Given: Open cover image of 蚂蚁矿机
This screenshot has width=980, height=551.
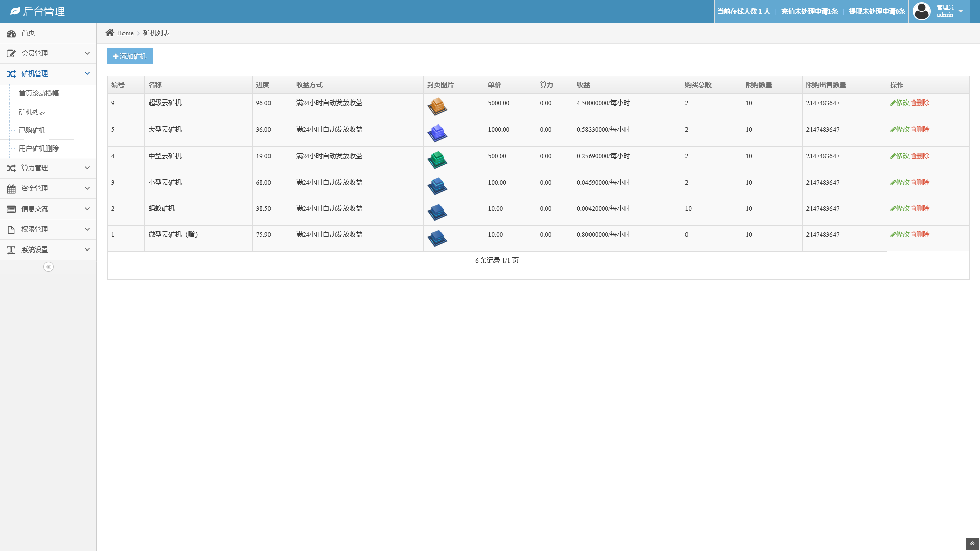Looking at the screenshot, I should (x=437, y=212).
